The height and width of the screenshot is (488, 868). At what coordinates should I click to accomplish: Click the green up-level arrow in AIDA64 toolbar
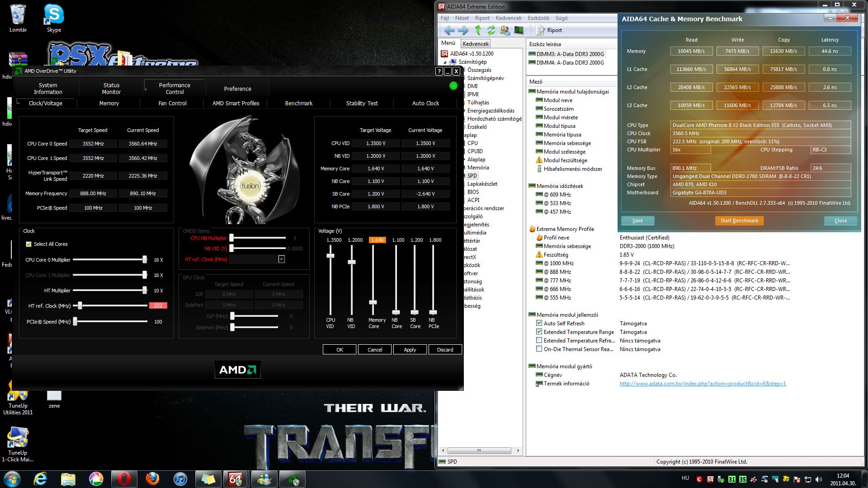pos(478,30)
